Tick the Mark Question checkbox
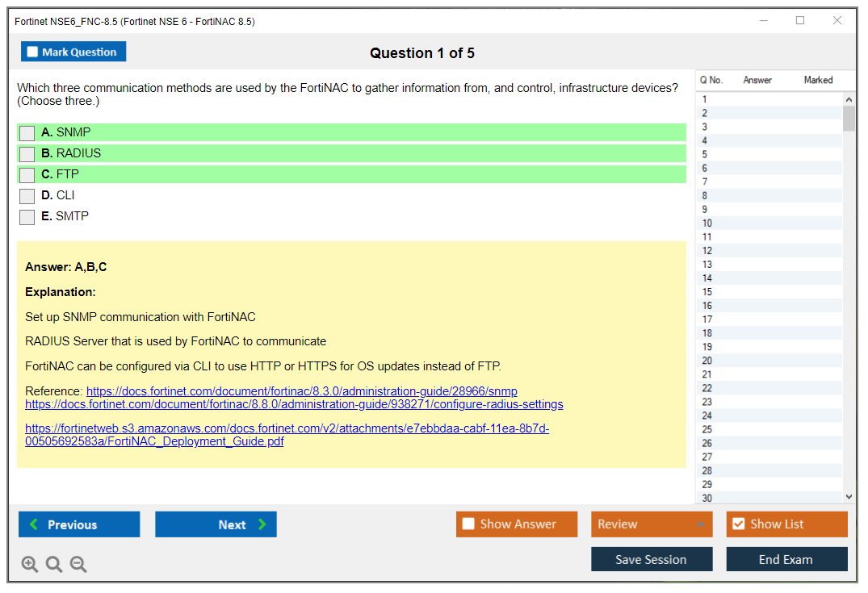The image size is (868, 593). click(x=33, y=52)
